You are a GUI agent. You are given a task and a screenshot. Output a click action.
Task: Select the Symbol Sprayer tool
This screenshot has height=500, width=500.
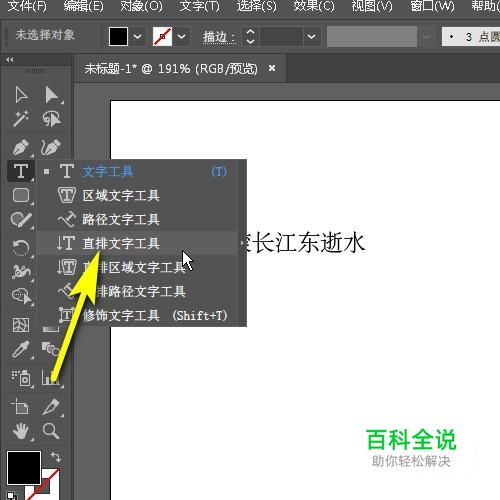pos(21,378)
